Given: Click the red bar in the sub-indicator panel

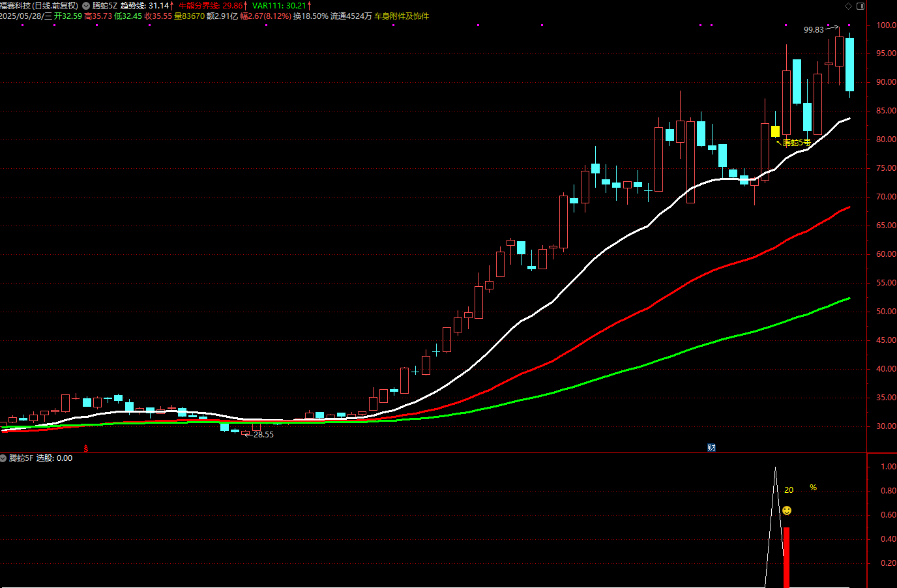Looking at the screenshot, I should 786,557.
